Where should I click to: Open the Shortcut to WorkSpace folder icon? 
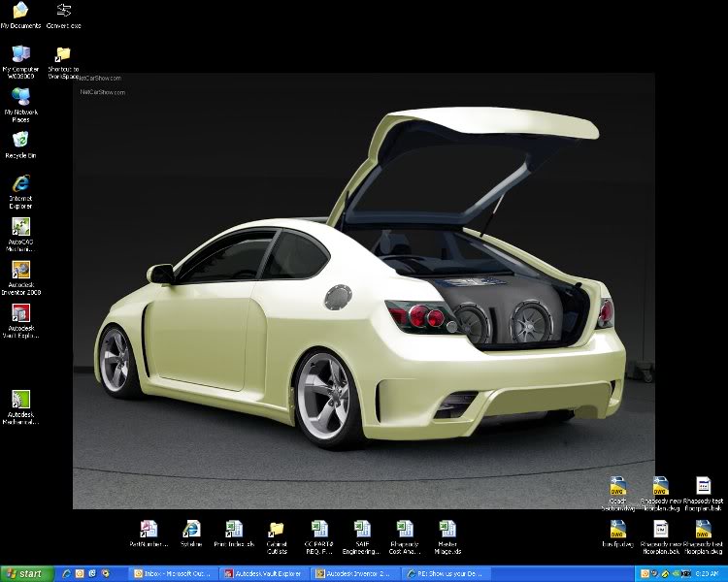point(63,63)
